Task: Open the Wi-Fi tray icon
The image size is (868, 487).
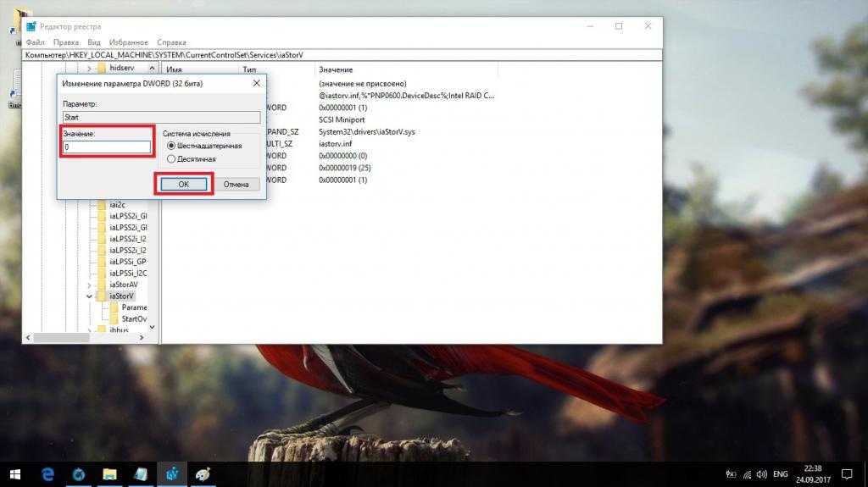Action: tap(747, 474)
